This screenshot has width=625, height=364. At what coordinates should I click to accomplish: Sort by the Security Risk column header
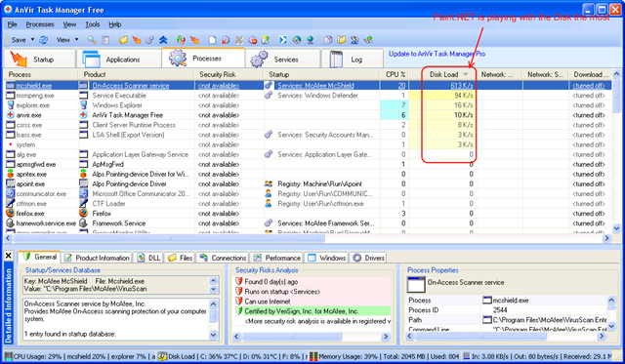pyautogui.click(x=229, y=74)
